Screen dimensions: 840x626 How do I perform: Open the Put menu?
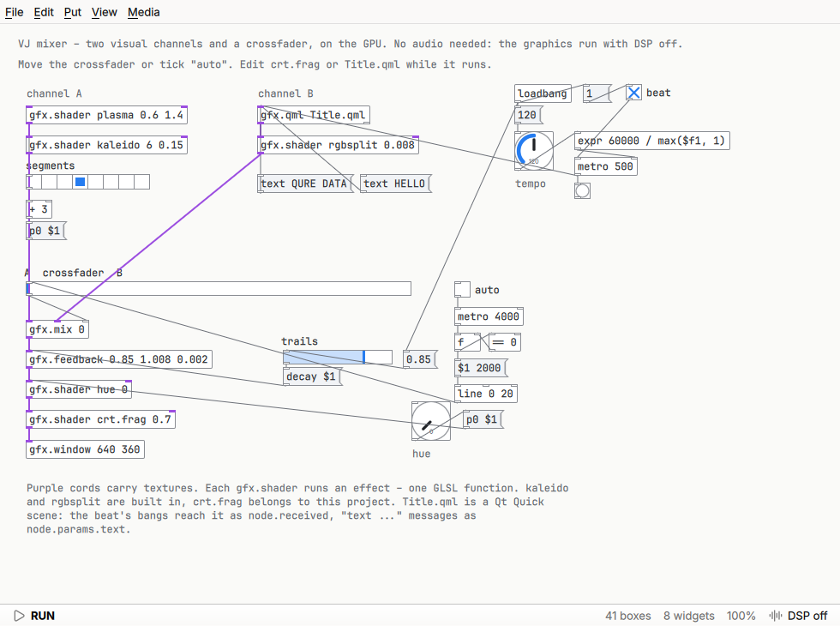click(x=72, y=12)
